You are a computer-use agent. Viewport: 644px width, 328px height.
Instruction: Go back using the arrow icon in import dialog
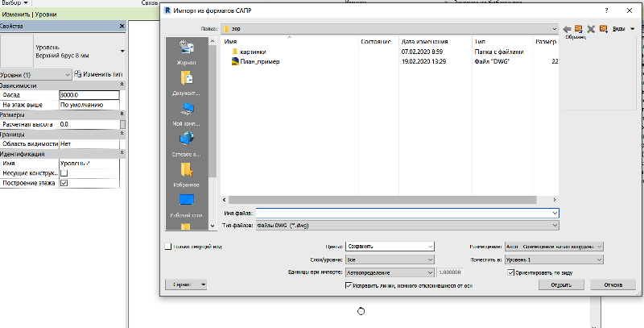[x=568, y=29]
